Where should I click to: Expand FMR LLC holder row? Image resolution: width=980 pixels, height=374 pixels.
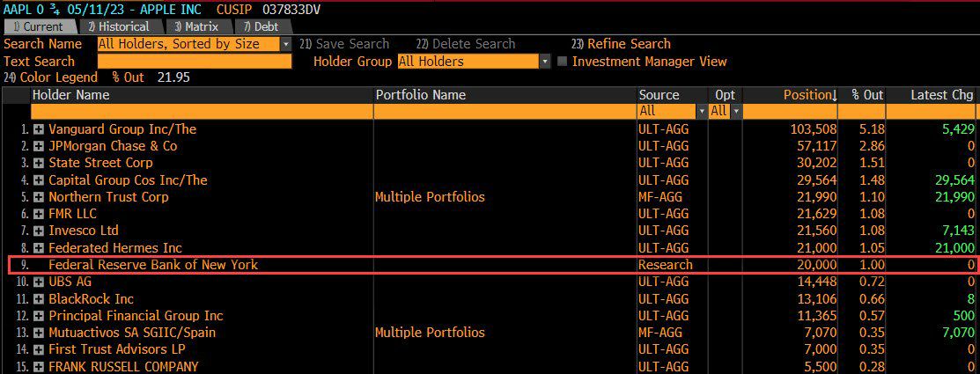coord(39,214)
